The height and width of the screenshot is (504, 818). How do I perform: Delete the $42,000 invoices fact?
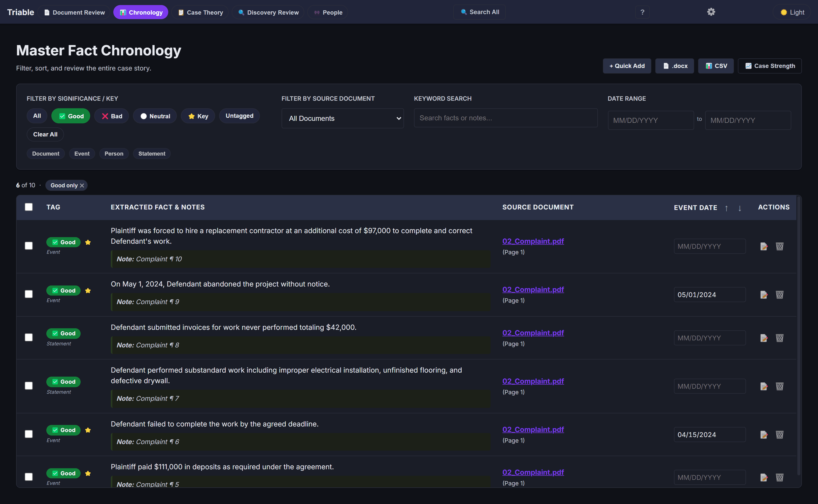[779, 338]
